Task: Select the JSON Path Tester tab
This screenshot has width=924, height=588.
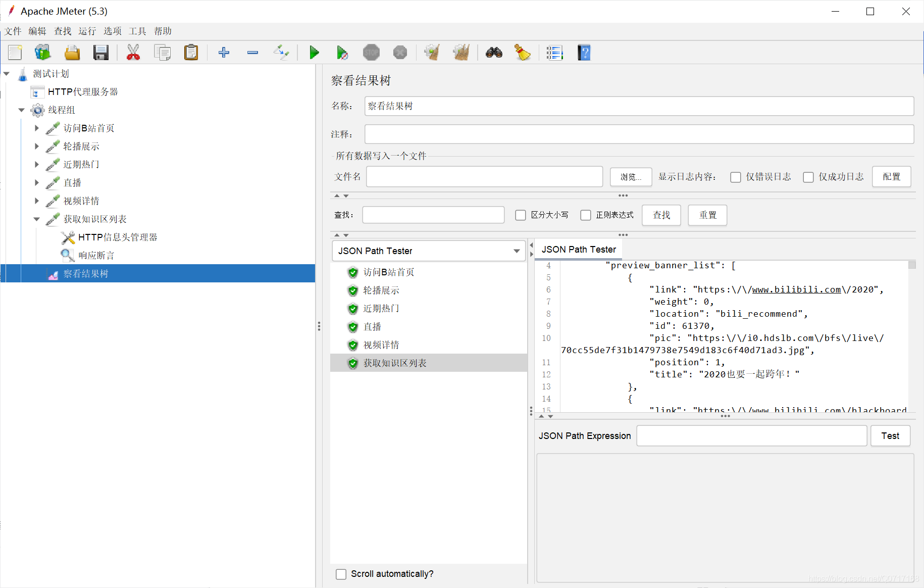Action: point(579,250)
